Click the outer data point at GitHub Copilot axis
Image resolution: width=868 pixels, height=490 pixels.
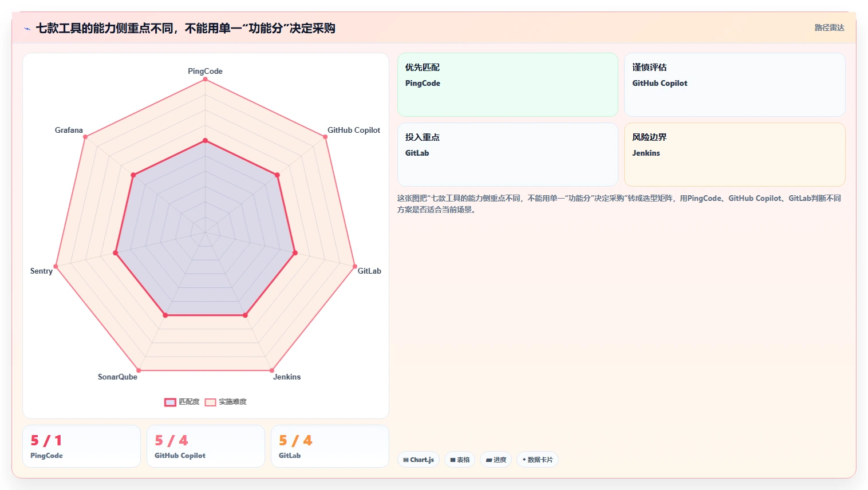[x=325, y=137]
